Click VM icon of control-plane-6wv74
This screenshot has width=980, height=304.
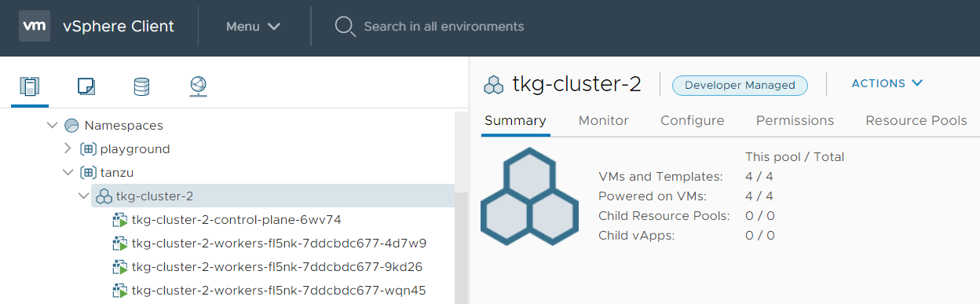[x=119, y=220]
